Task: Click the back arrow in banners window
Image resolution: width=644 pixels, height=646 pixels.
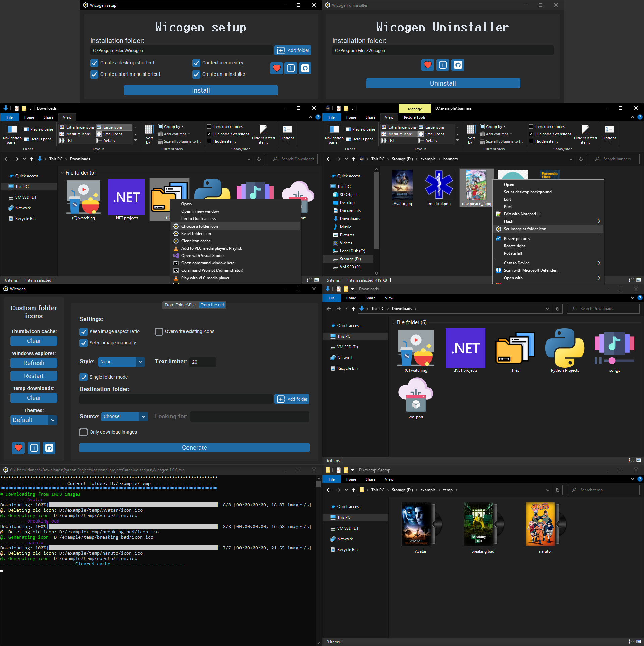Action: point(329,159)
